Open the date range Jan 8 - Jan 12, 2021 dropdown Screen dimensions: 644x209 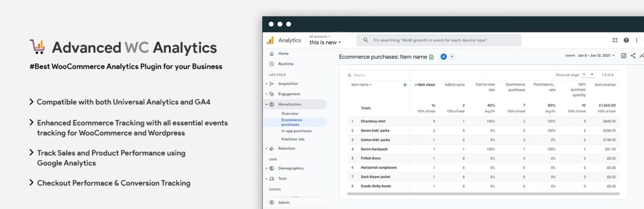pos(596,55)
